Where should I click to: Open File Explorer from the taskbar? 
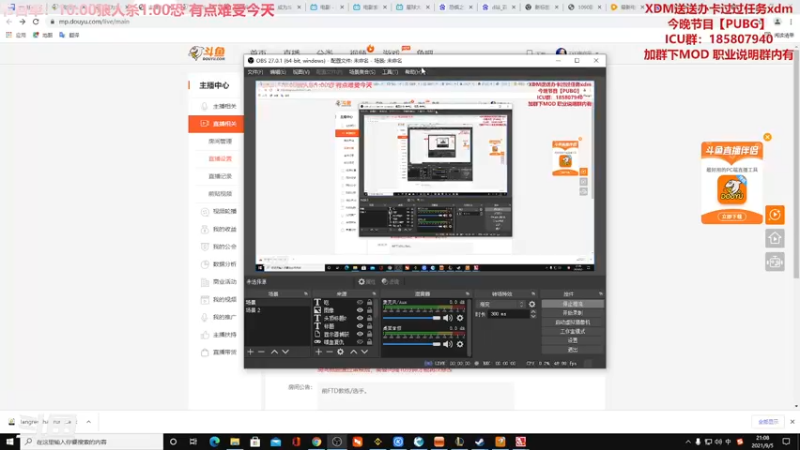pos(235,441)
